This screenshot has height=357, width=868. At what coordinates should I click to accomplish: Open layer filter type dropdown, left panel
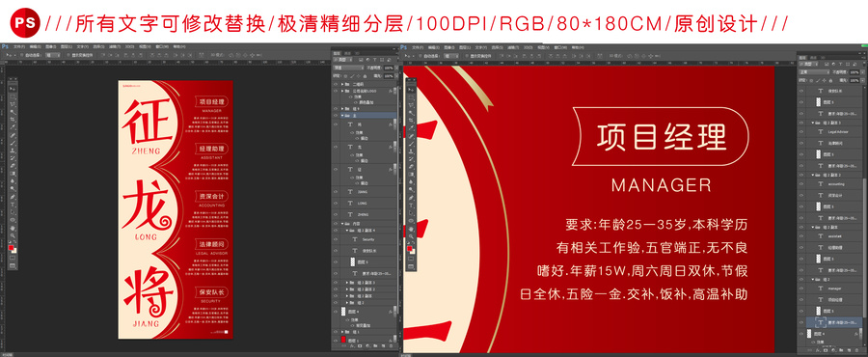(x=343, y=59)
